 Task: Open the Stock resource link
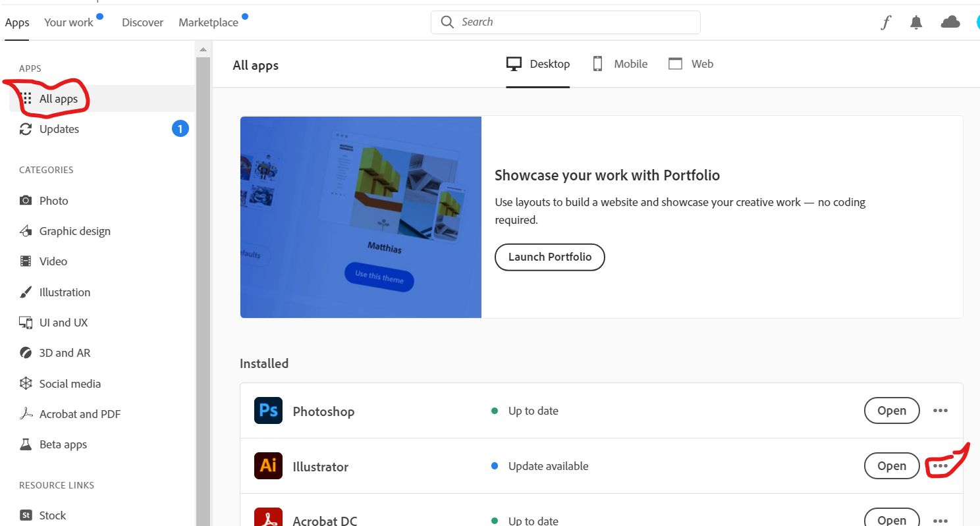pos(52,515)
